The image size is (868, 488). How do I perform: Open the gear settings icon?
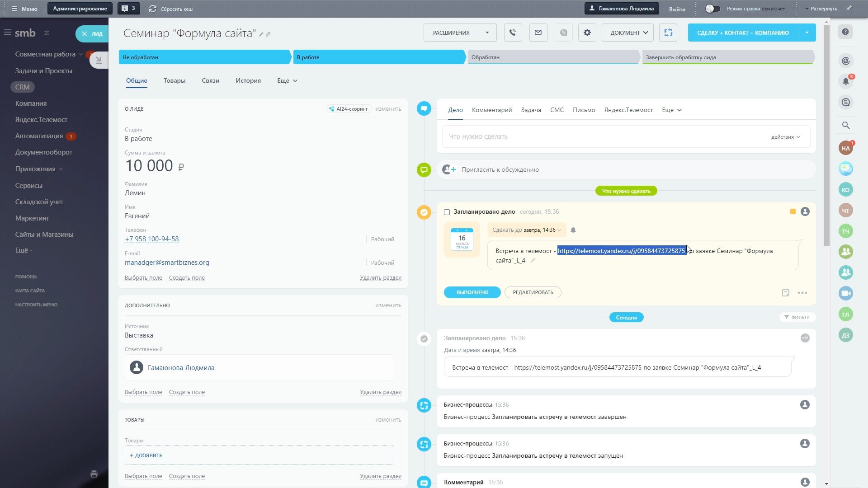pos(587,33)
